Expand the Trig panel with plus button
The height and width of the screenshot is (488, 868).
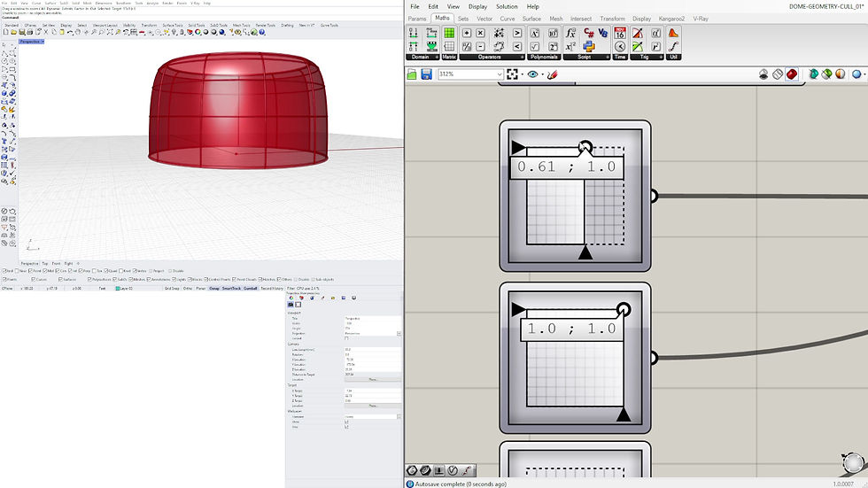[661, 57]
